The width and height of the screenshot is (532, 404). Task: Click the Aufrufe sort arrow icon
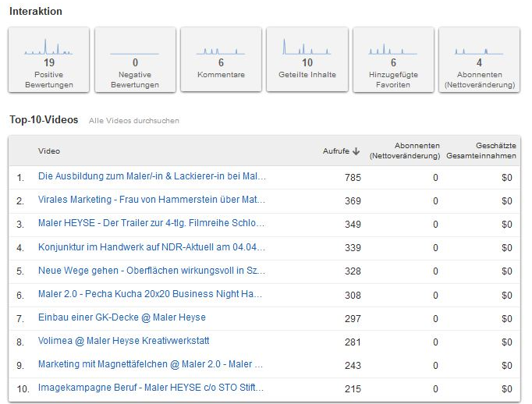[x=356, y=151]
